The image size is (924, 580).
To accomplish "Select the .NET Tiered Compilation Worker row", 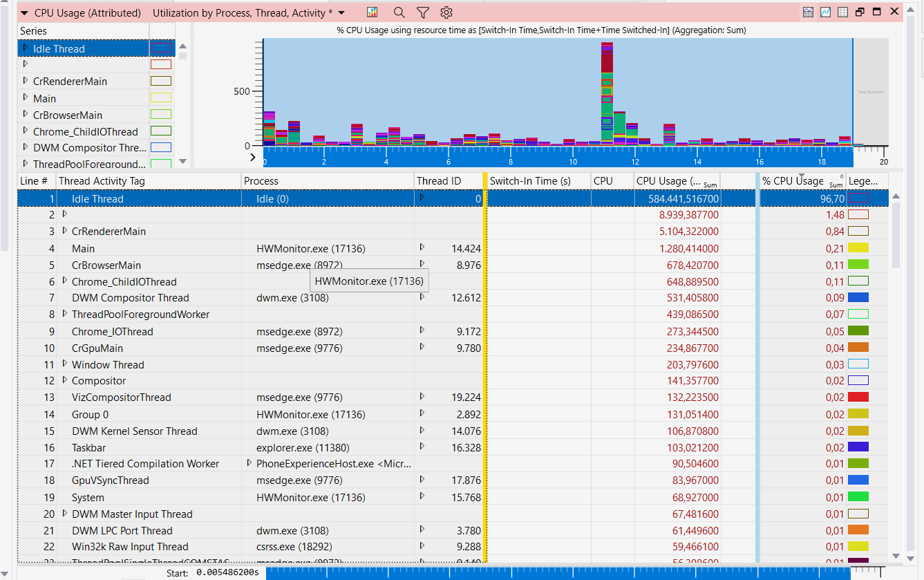I will point(453,464).
